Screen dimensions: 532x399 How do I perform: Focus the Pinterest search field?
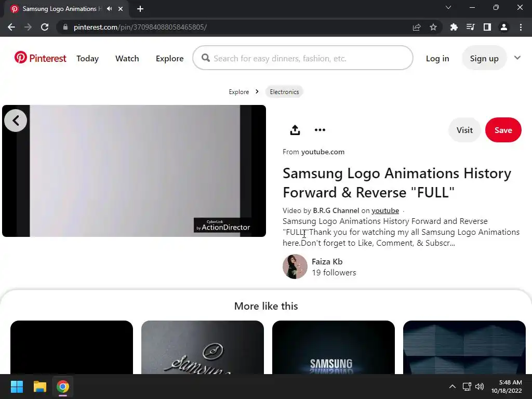pos(303,58)
